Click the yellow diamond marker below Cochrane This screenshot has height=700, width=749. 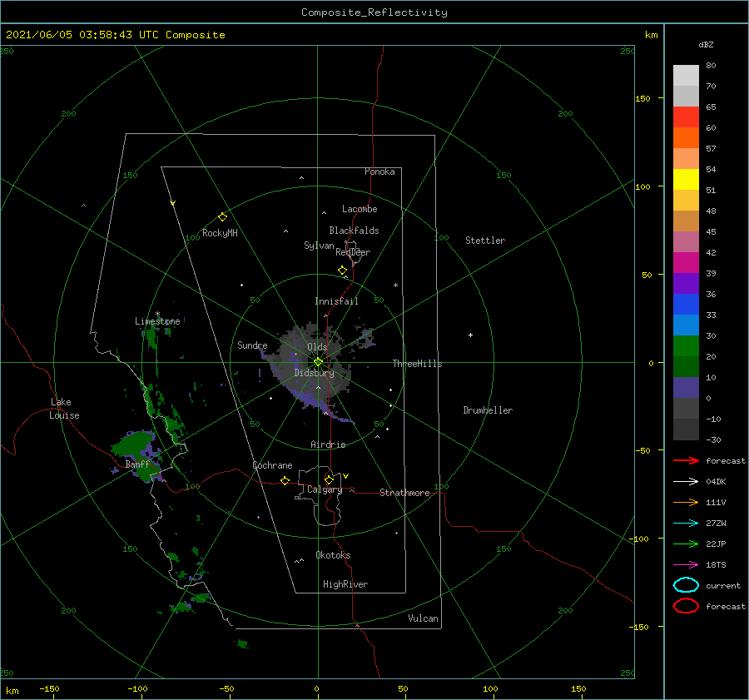pos(285,481)
